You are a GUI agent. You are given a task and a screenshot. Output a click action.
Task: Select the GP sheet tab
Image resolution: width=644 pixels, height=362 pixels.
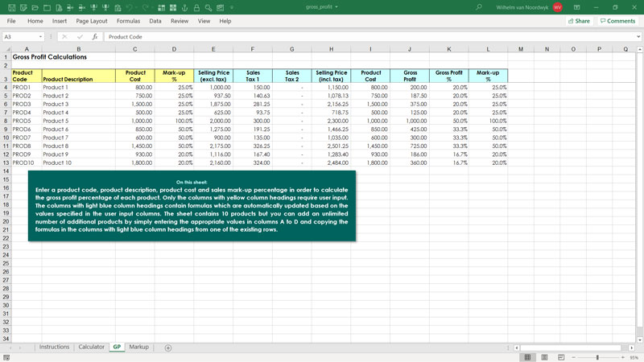click(117, 347)
